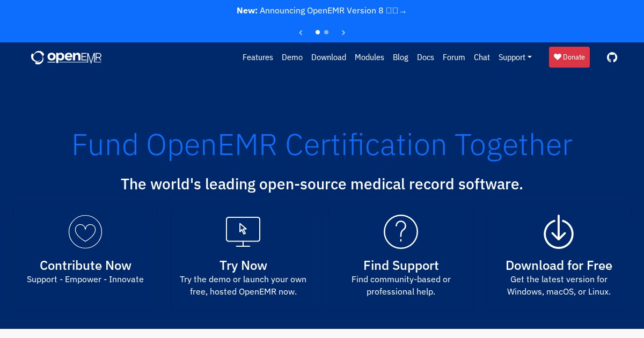This screenshot has width=644, height=338.
Task: Expand the Support dropdown menu
Action: (x=515, y=57)
